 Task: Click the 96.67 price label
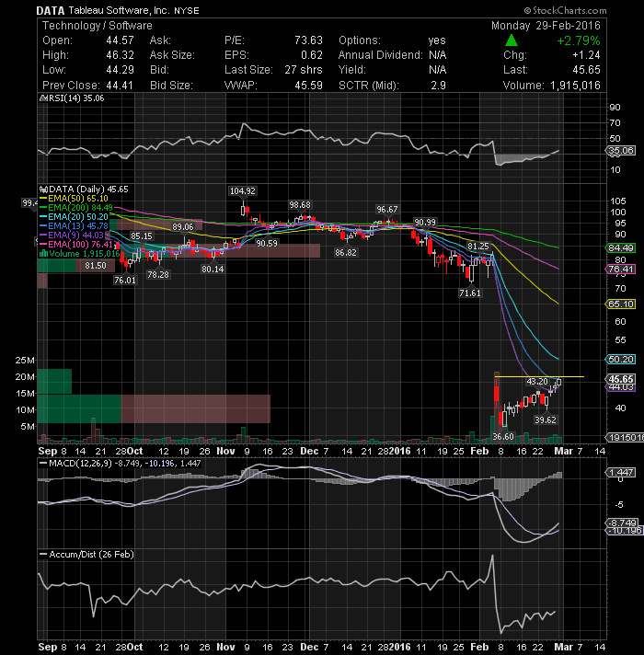point(386,209)
